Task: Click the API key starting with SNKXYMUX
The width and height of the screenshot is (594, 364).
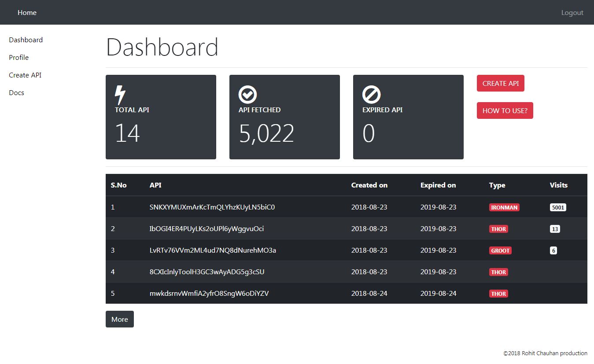Action: tap(212, 207)
